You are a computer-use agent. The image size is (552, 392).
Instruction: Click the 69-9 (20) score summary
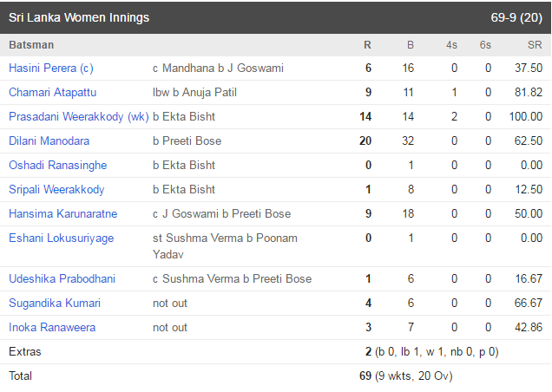[x=516, y=17]
